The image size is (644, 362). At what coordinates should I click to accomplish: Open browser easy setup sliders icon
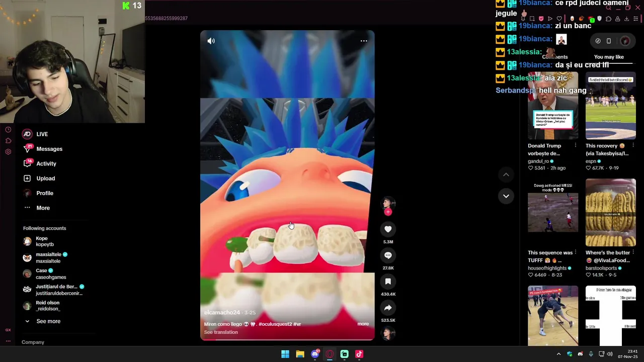pos(636,19)
